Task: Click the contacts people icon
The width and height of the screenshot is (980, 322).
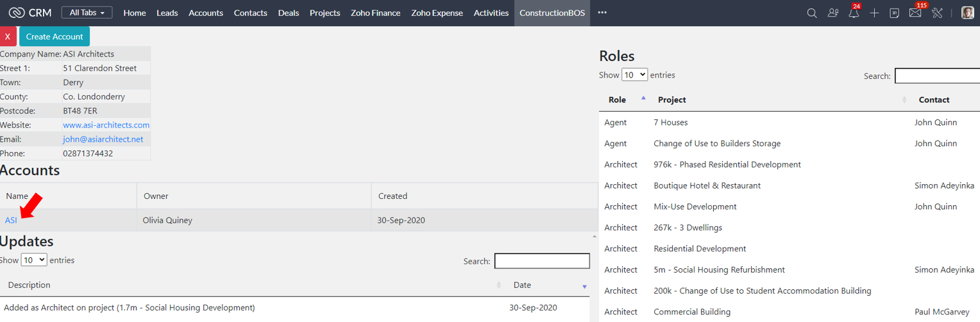Action: pyautogui.click(x=833, y=13)
